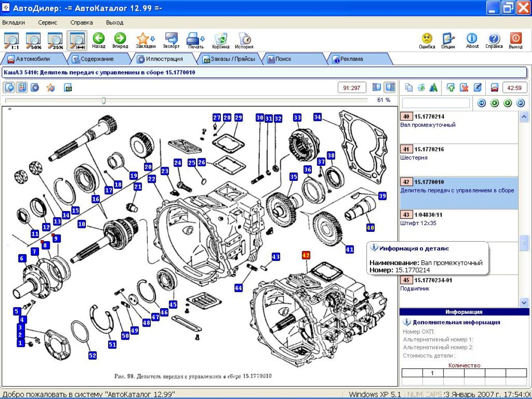Go forward with the Вперед arrow

[120, 40]
